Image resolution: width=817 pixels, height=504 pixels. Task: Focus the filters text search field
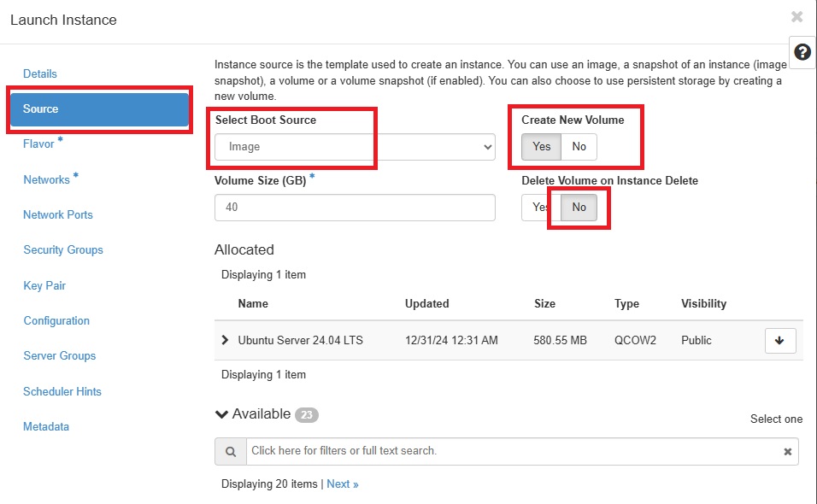[x=514, y=451]
